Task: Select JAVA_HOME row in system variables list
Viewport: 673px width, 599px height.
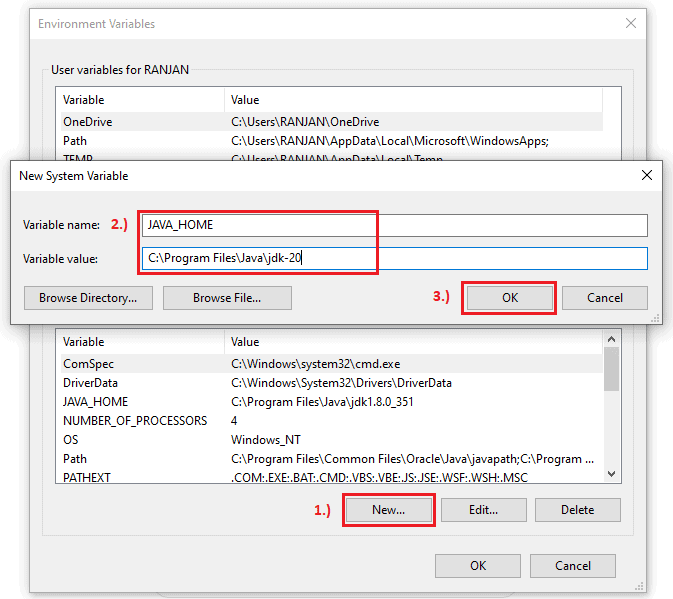Action: click(332, 402)
